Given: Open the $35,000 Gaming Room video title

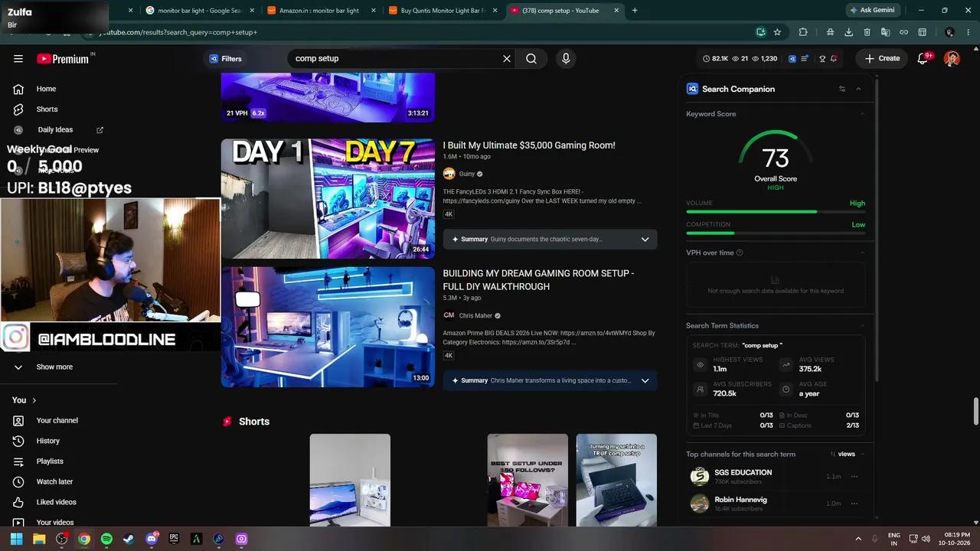Looking at the screenshot, I should (x=529, y=145).
